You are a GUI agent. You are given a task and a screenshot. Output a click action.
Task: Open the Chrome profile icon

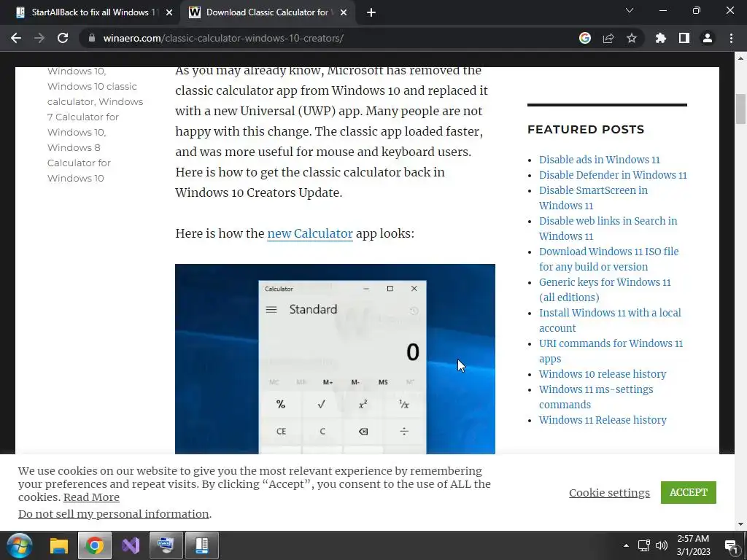point(708,38)
